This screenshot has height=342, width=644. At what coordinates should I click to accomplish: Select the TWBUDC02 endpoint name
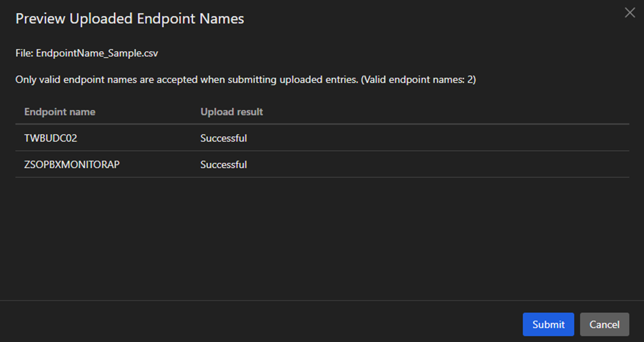coord(50,138)
